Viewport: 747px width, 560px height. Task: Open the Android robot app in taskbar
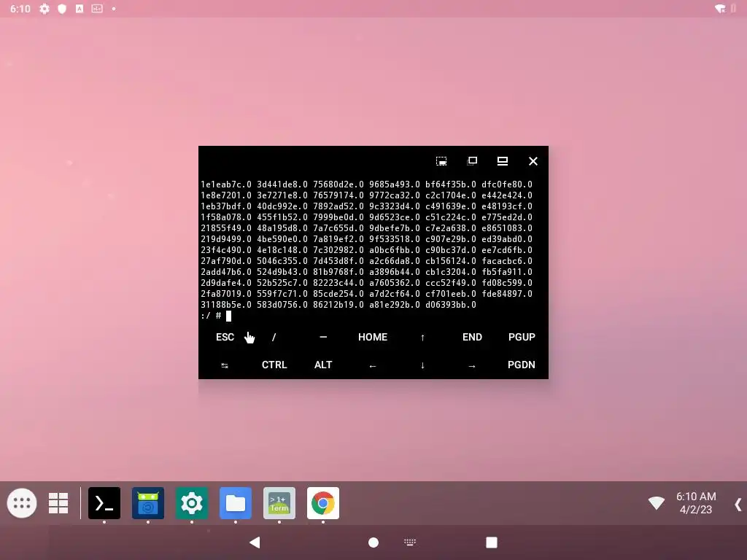pyautogui.click(x=148, y=503)
